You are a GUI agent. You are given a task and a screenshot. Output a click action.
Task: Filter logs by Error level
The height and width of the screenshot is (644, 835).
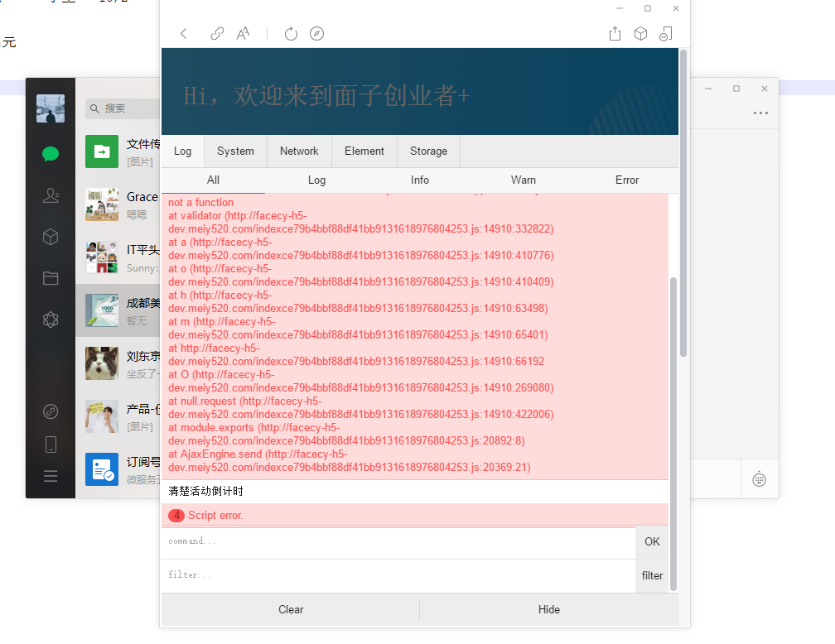point(627,180)
